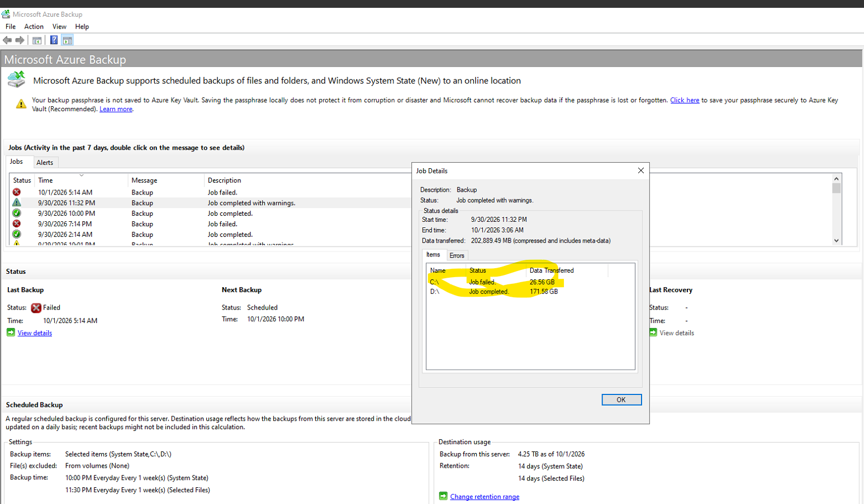Image resolution: width=864 pixels, height=504 pixels.
Task: Click the Data Transferred column header
Action: (567, 270)
